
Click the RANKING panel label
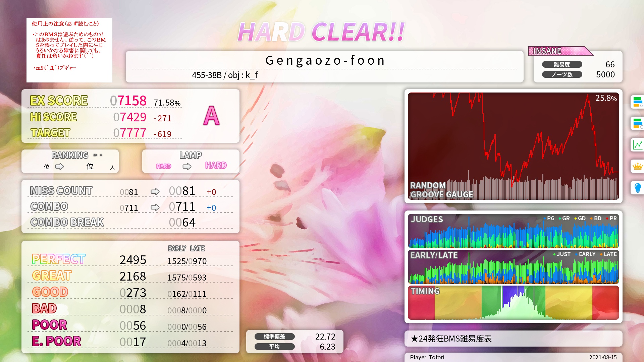70,155
